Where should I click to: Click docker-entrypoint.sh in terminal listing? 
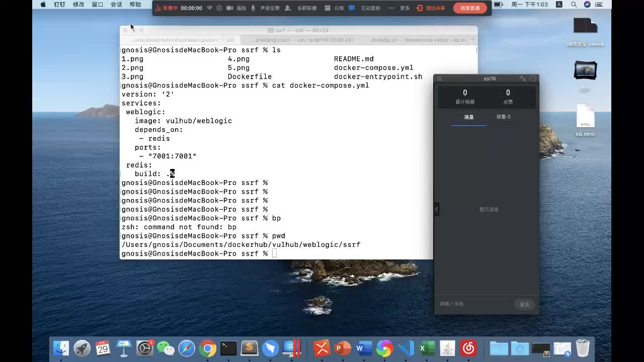(x=378, y=76)
